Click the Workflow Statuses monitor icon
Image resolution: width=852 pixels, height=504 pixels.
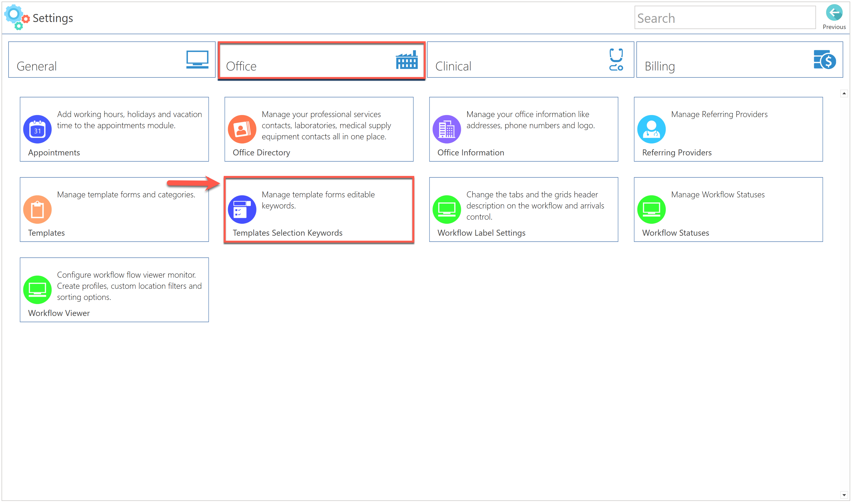651,210
